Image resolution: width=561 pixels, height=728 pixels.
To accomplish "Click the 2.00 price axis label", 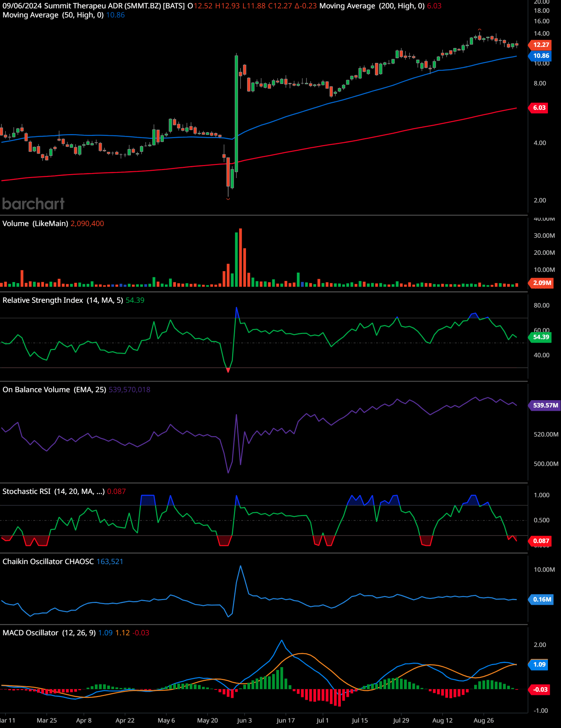I will [x=540, y=200].
